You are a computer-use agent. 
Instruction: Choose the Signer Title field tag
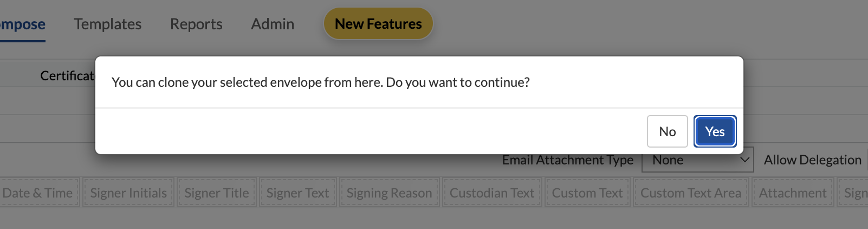pos(217,193)
